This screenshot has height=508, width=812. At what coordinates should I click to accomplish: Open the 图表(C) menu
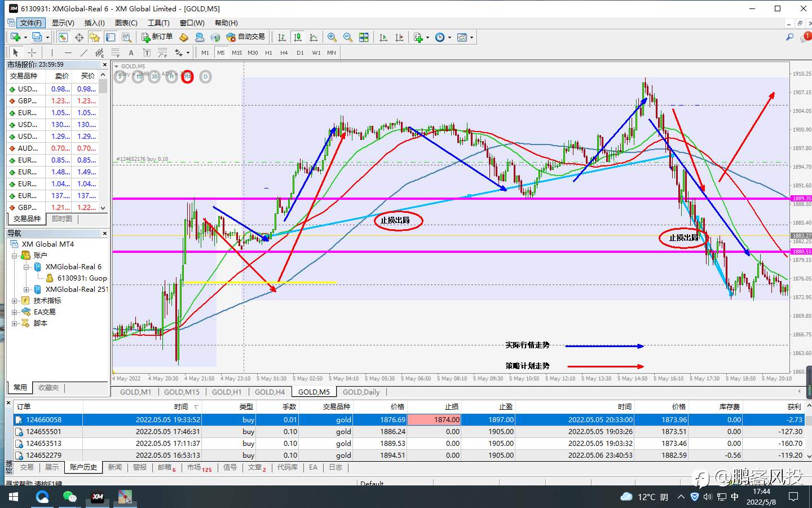click(126, 23)
